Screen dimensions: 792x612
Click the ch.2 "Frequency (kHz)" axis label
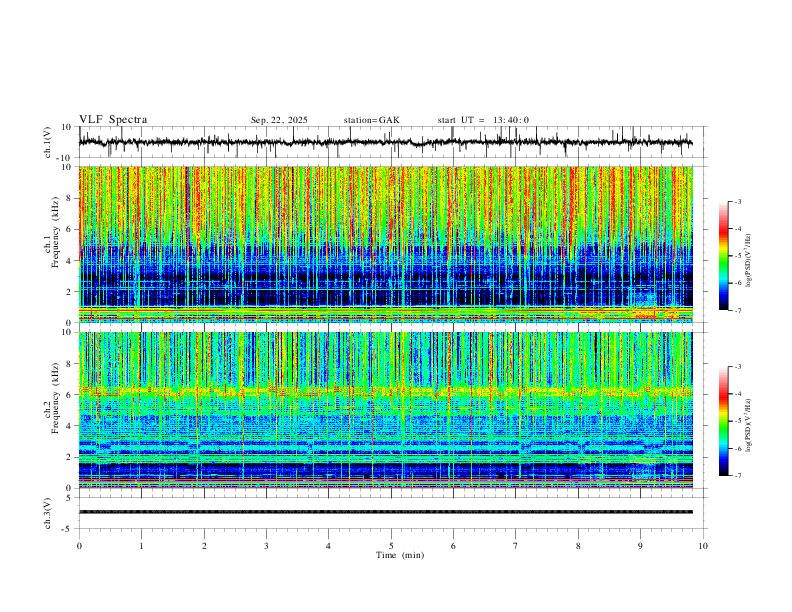pos(55,398)
